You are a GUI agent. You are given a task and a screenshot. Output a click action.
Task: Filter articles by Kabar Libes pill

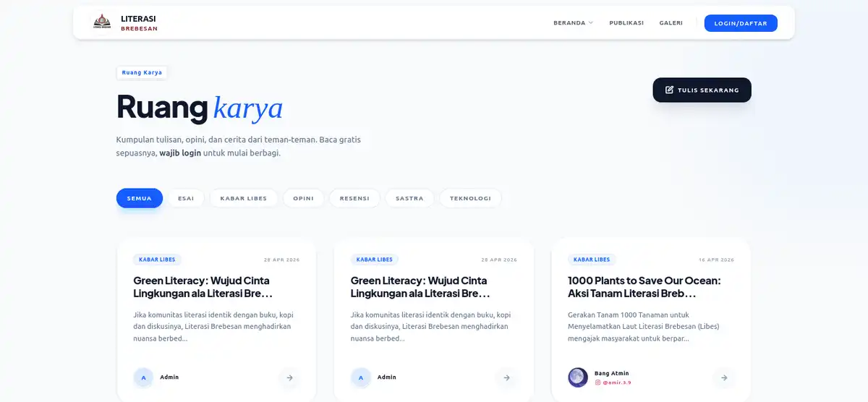point(244,198)
